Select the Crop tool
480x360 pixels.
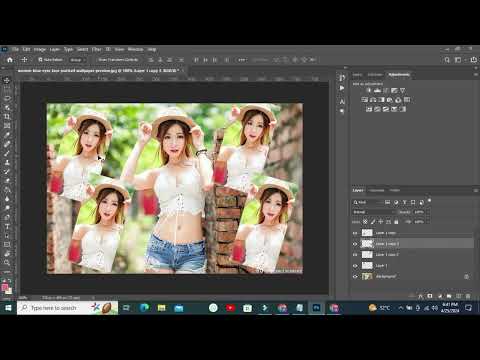[7, 117]
